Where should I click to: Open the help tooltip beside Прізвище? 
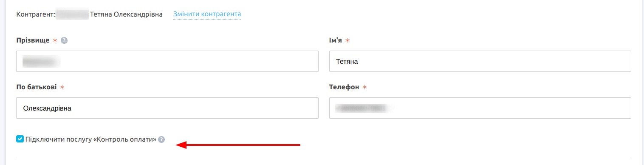coord(64,41)
